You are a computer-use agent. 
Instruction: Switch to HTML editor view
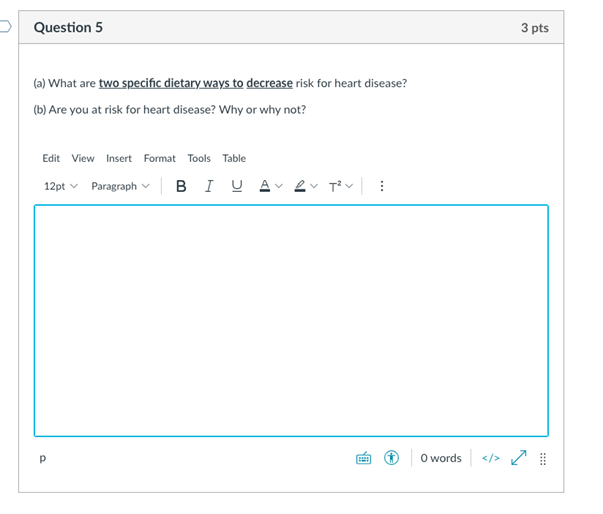coord(491,458)
